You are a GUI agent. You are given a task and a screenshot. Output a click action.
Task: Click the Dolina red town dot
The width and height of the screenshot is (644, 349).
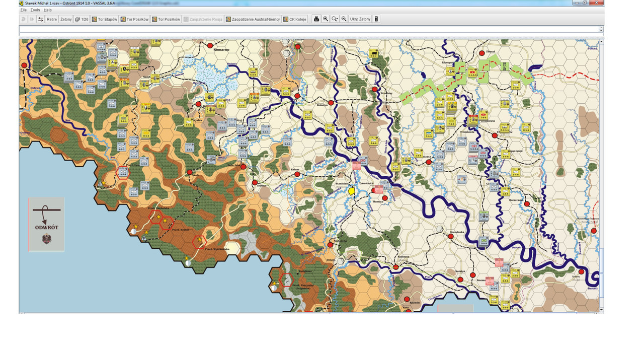coord(255,182)
